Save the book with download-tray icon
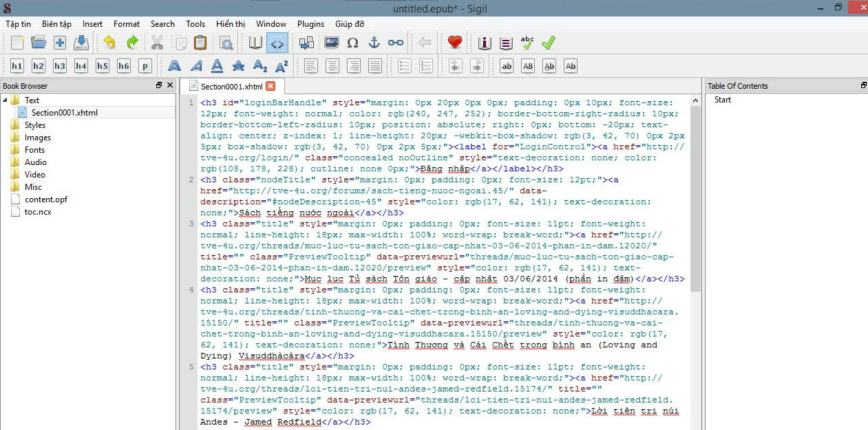Screen dimensions: 868x430 (81, 43)
